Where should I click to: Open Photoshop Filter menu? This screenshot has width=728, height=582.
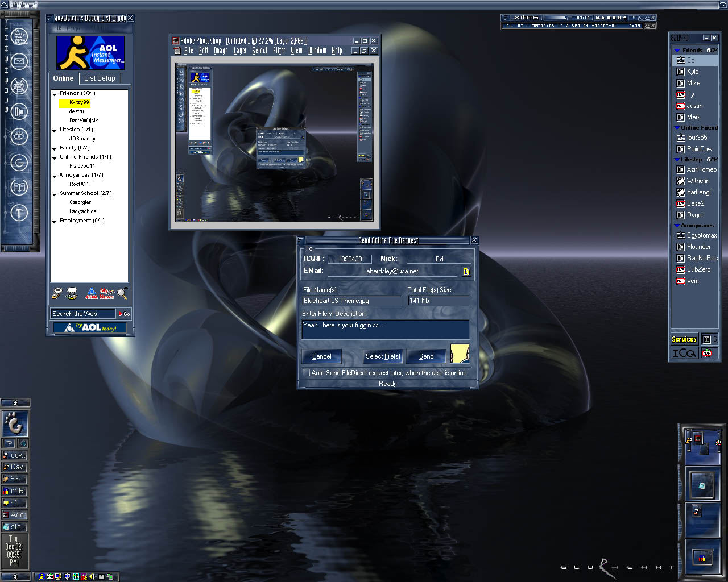point(279,51)
